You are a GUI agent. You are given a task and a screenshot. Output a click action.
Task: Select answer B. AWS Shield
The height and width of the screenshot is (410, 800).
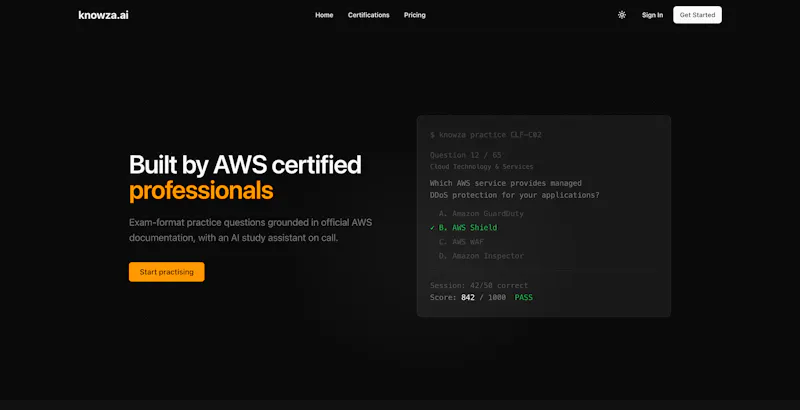tap(467, 227)
